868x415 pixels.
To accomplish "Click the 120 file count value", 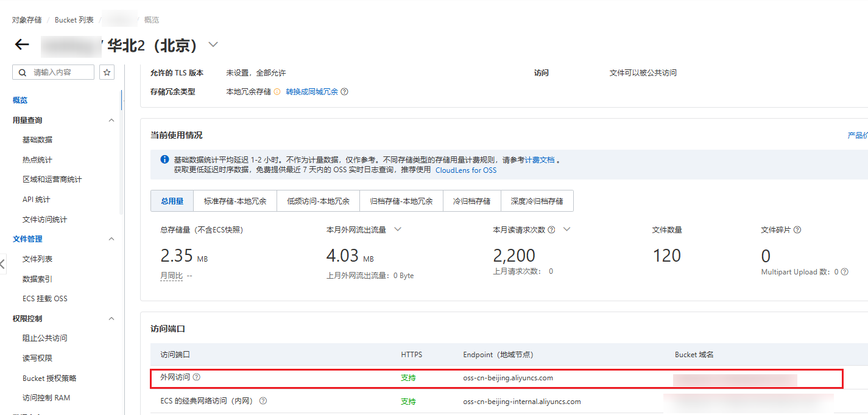I will coord(666,256).
